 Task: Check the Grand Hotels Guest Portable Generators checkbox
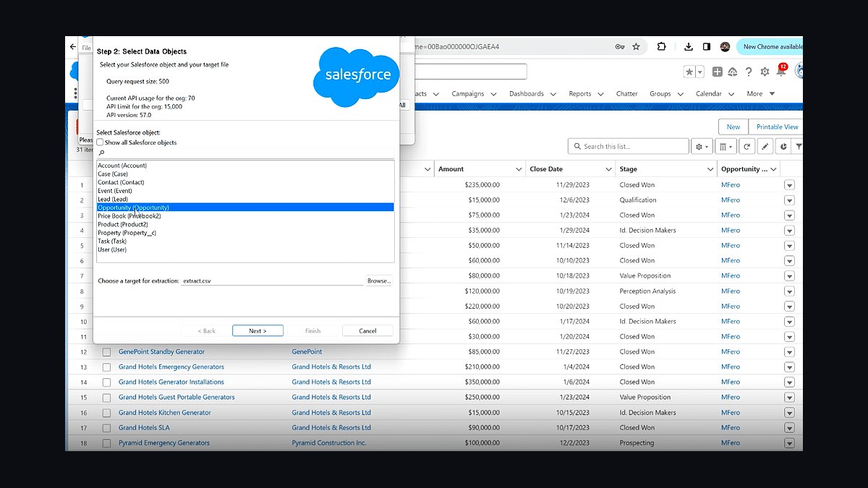106,398
